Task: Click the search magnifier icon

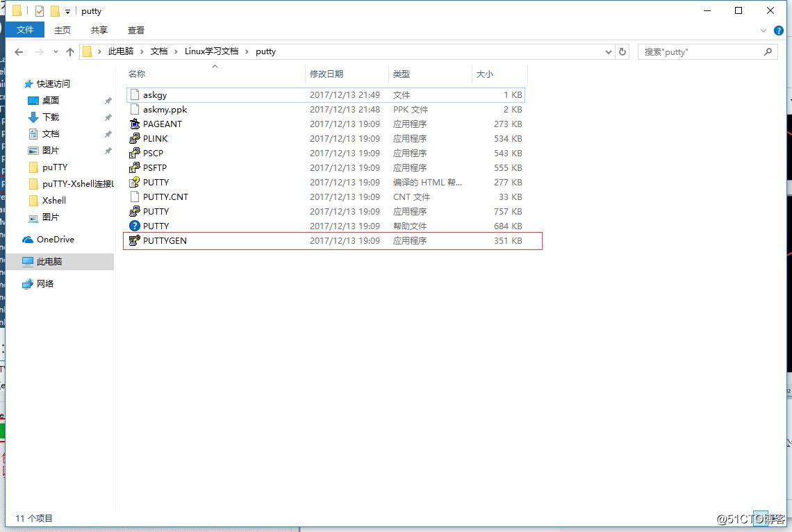Action: click(x=768, y=51)
